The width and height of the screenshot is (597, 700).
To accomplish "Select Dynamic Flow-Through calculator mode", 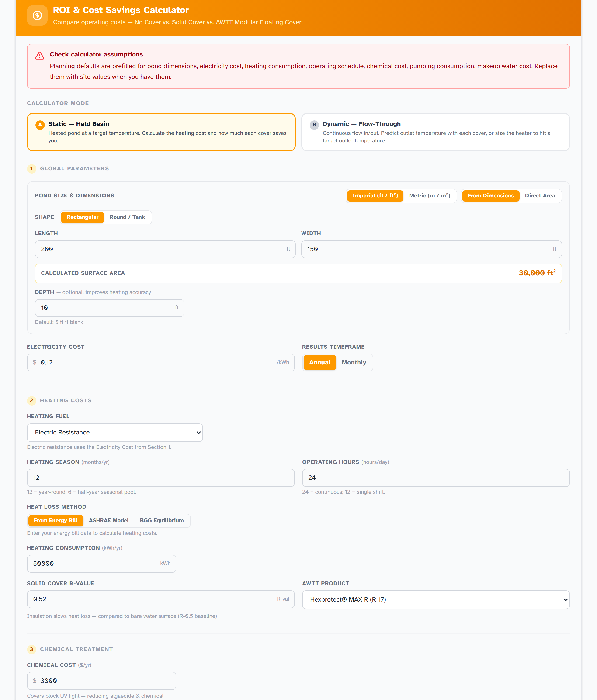I will pos(435,132).
